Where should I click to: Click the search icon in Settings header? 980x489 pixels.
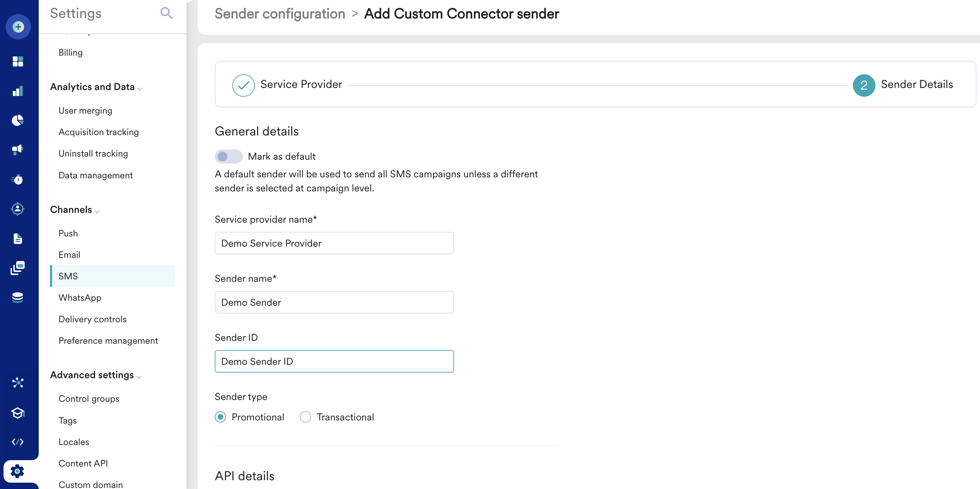[166, 13]
